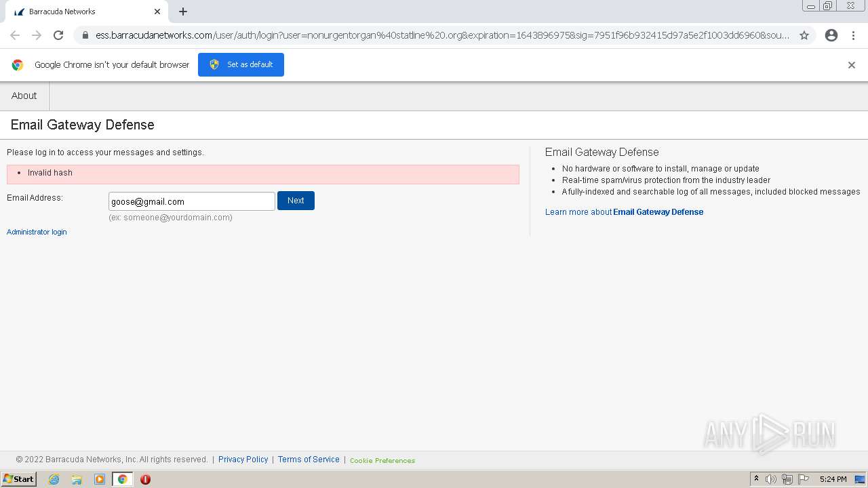Click the browser back arrow

point(15,35)
